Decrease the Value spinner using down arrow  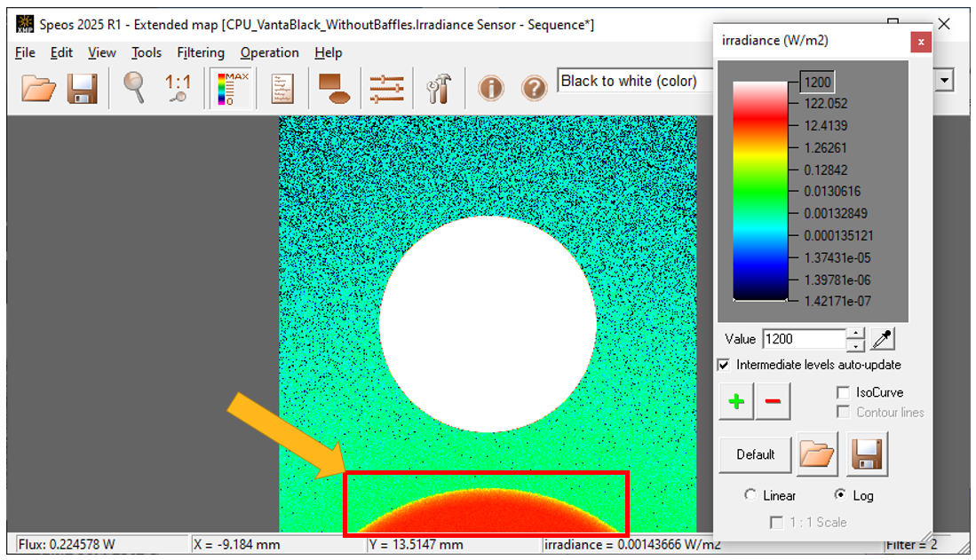tap(856, 345)
